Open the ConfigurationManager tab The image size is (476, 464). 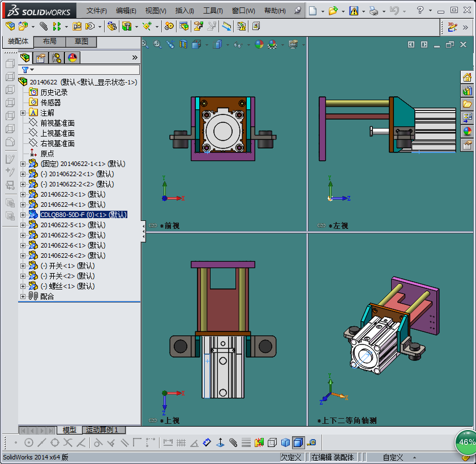click(57, 57)
